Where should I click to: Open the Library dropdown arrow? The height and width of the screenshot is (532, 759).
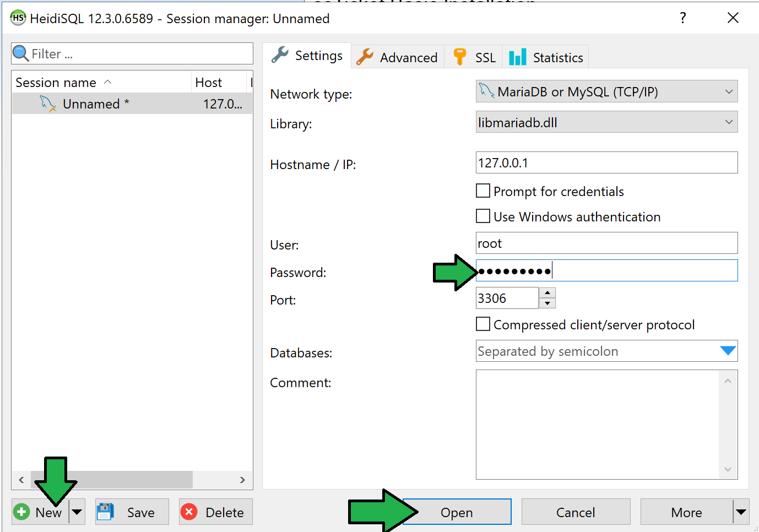[729, 122]
